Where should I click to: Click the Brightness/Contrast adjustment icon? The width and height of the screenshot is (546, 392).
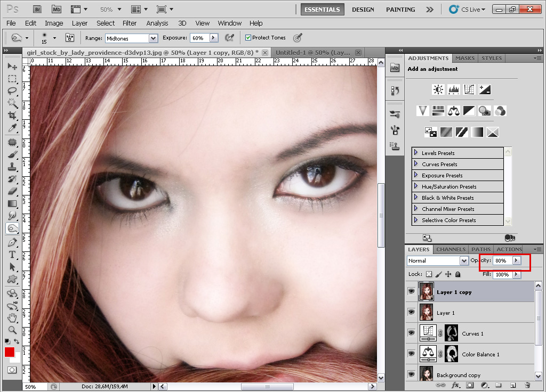[x=438, y=89]
